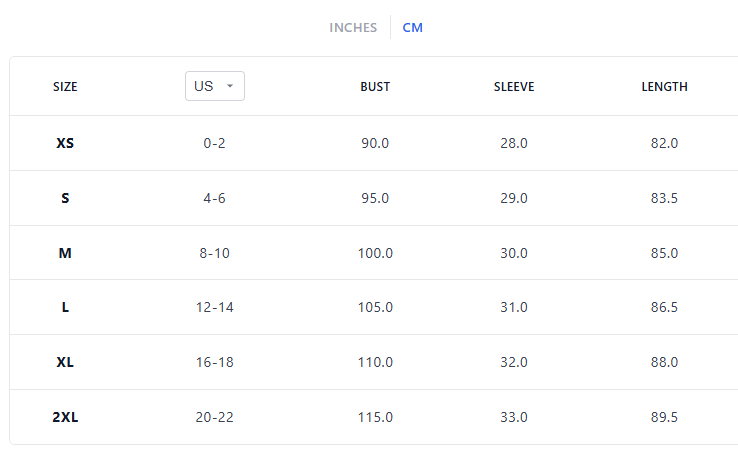Screen dimensions: 738x450
Task: Click the 8-10 US size cell
Action: (215, 253)
